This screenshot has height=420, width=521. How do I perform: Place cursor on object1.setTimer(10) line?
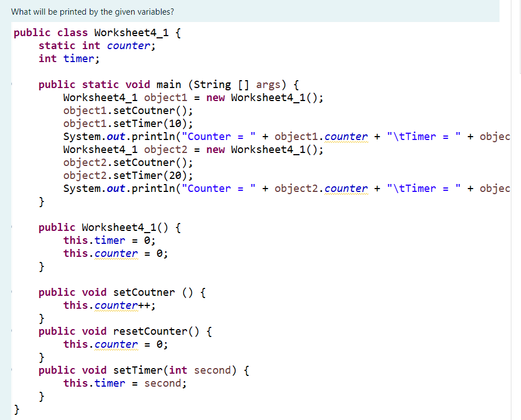tap(127, 123)
